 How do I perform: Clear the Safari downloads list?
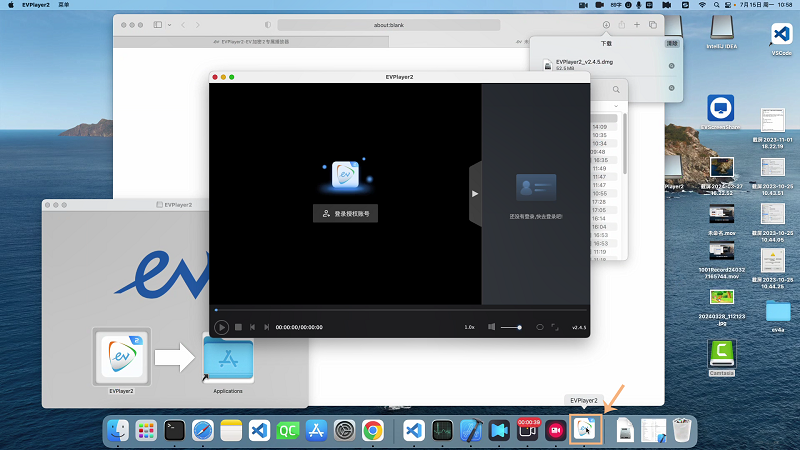click(670, 44)
